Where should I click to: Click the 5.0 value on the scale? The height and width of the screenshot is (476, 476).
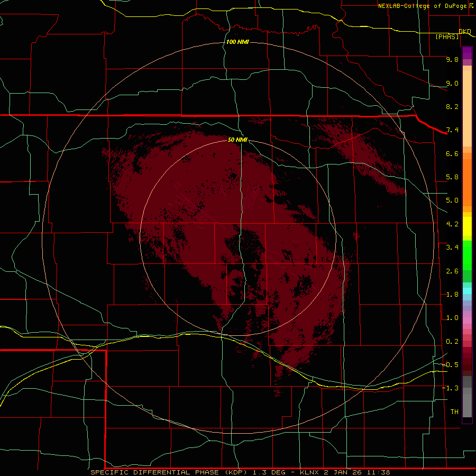pos(452,200)
